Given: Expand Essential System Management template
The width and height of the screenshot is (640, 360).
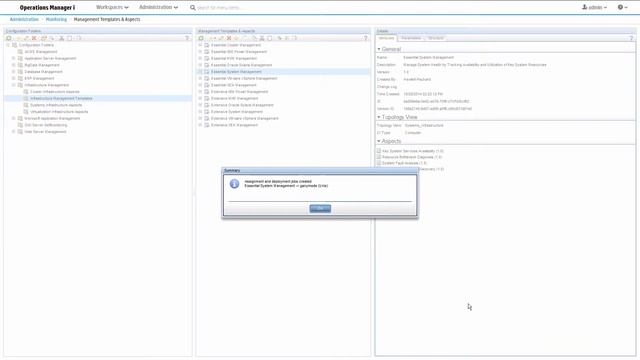Looking at the screenshot, I should (x=200, y=72).
